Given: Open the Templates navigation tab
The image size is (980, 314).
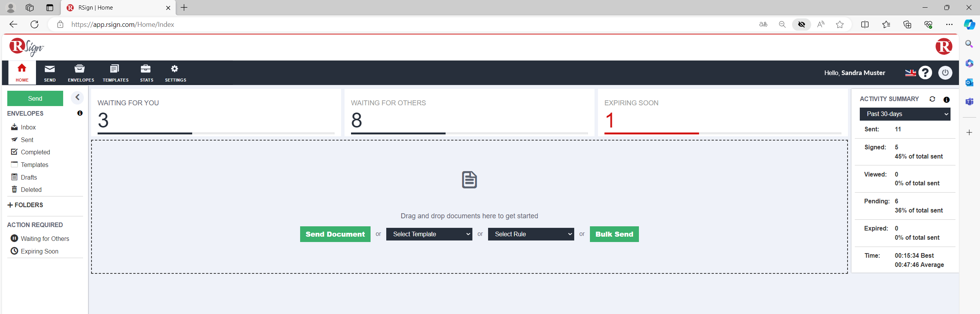Looking at the screenshot, I should (x=115, y=73).
